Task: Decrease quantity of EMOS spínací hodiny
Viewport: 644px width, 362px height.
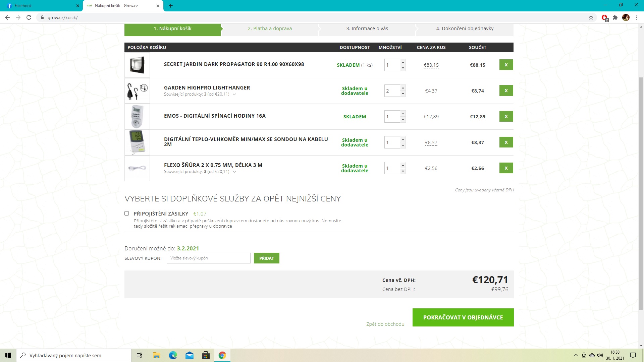Action: coord(403,120)
